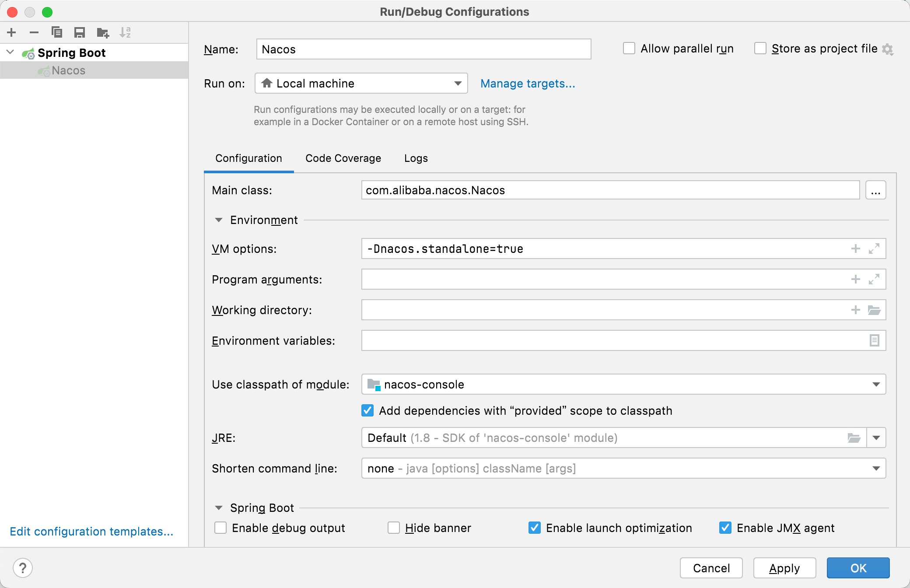Open Store as project file settings gear
Image resolution: width=910 pixels, height=588 pixels.
[x=888, y=49]
